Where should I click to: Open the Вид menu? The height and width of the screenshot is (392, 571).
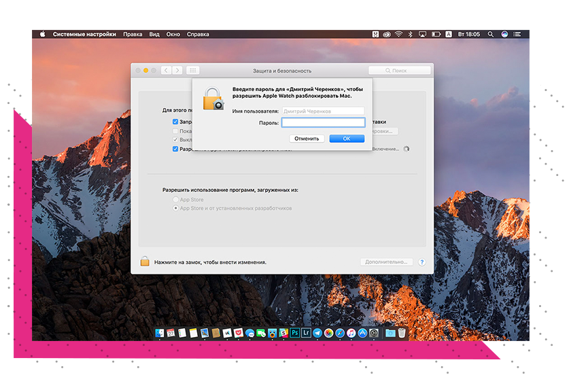point(154,34)
